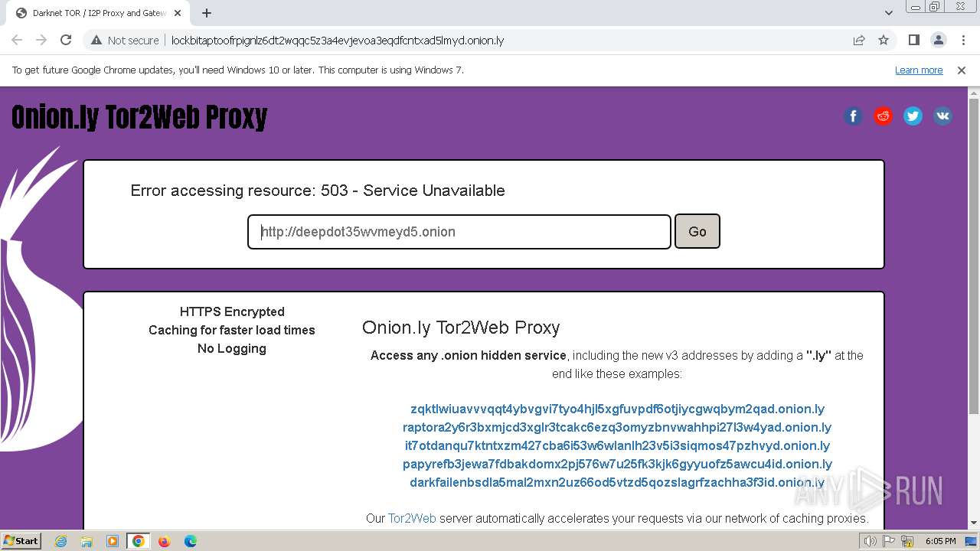This screenshot has height=551, width=980.
Task: Open the darkfailenbsdla5mal onion.ly link
Action: (617, 482)
